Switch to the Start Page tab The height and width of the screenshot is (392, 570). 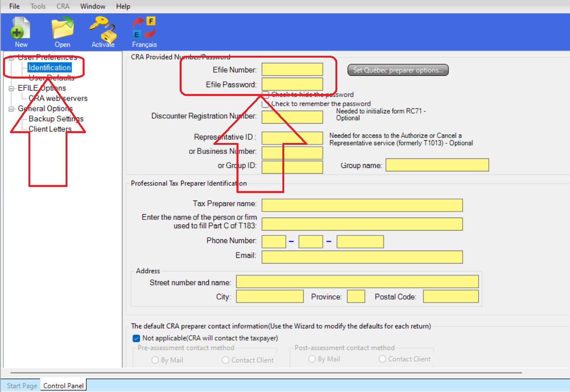(22, 386)
